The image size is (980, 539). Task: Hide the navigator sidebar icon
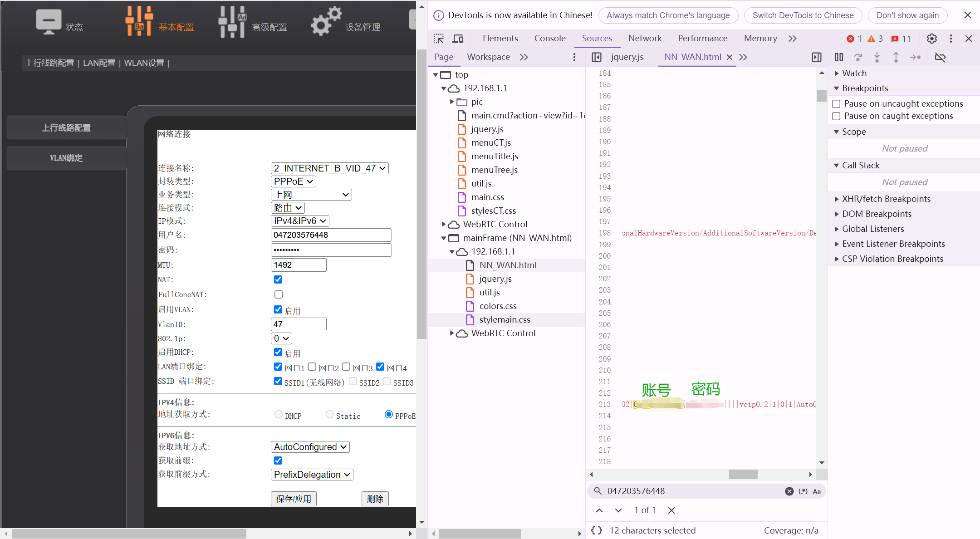[597, 57]
